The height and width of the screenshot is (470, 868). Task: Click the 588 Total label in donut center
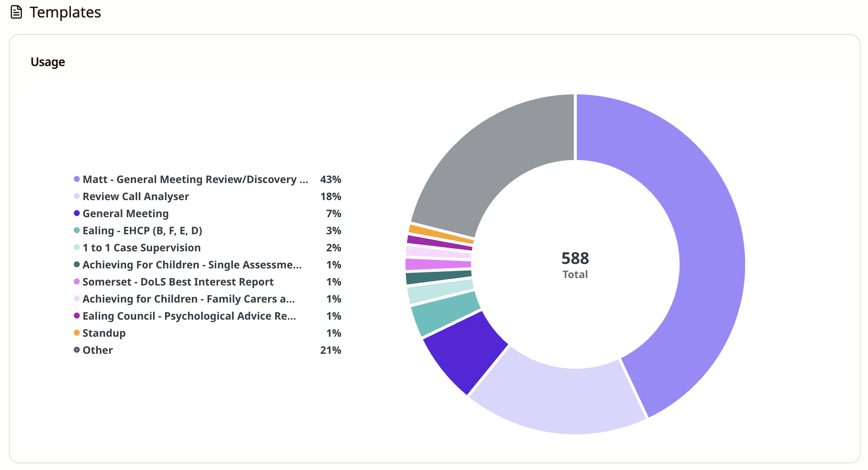(575, 264)
